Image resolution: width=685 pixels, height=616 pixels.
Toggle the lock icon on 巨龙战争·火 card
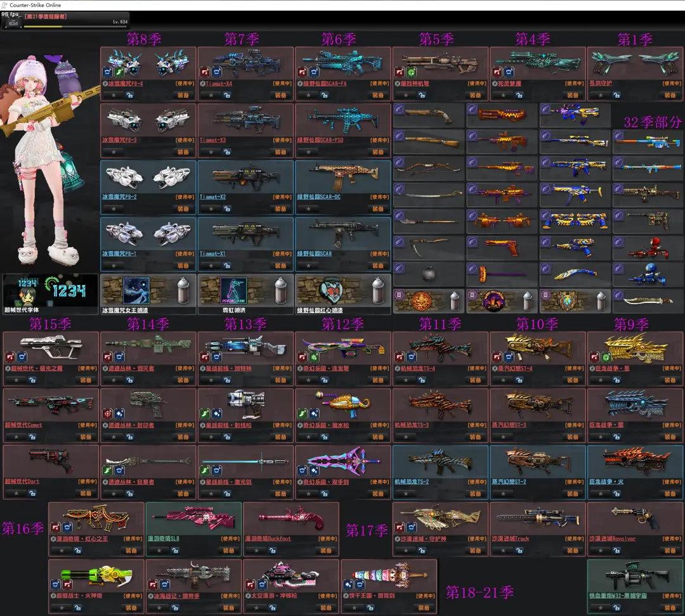(617, 494)
